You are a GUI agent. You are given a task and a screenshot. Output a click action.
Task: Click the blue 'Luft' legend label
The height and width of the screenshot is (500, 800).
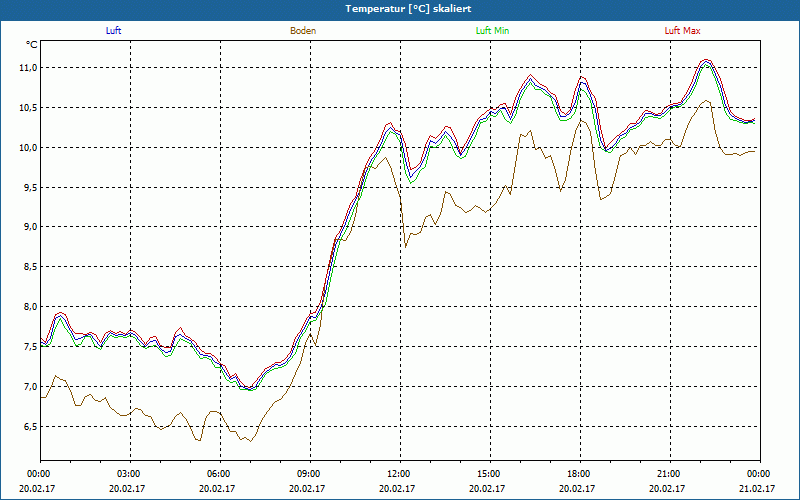113,31
